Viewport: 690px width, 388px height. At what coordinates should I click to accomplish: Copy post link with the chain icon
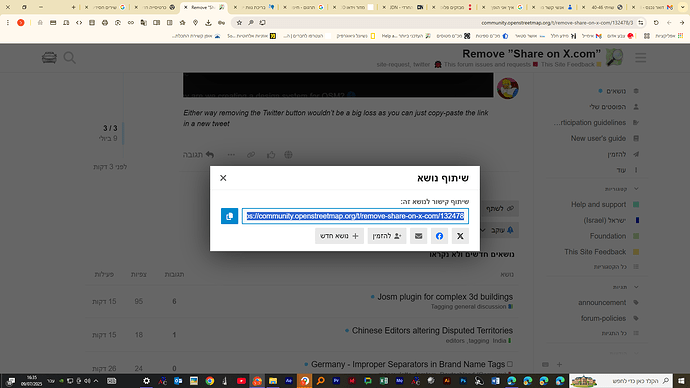[x=251, y=155]
